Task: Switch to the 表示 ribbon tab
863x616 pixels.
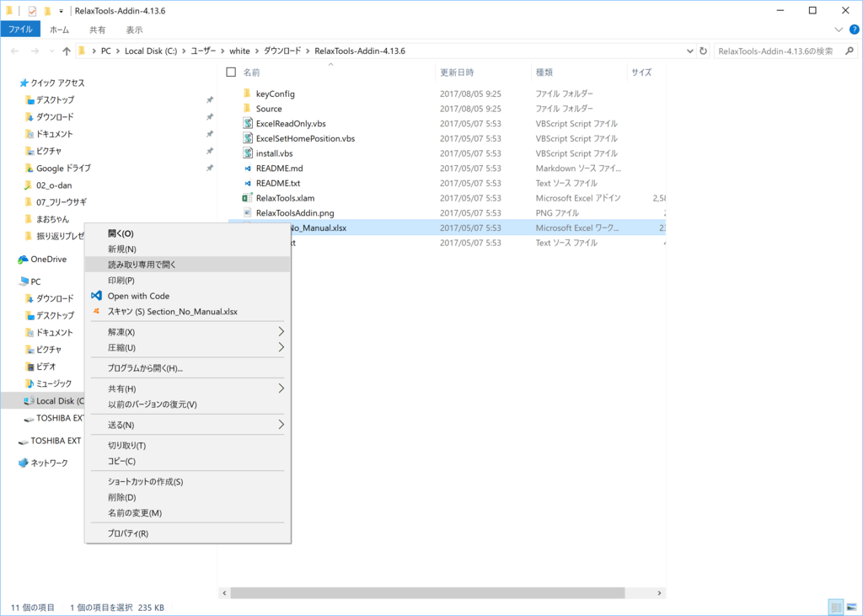Action: pos(134,29)
